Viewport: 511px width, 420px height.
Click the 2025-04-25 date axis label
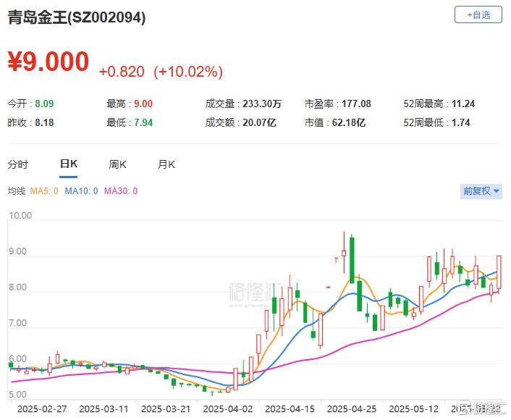[x=352, y=409]
